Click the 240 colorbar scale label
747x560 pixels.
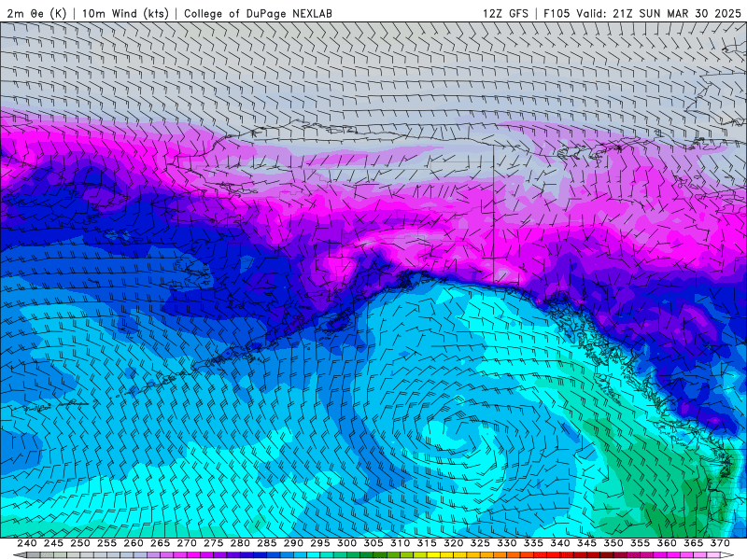click(x=27, y=543)
